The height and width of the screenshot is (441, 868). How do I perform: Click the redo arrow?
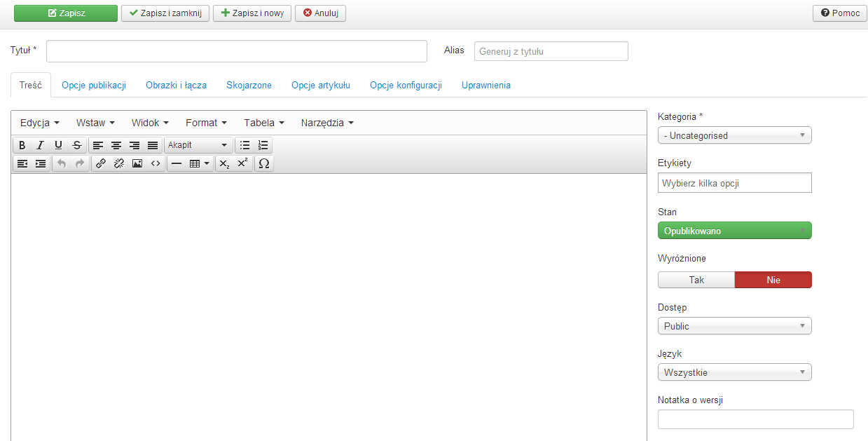(80, 164)
